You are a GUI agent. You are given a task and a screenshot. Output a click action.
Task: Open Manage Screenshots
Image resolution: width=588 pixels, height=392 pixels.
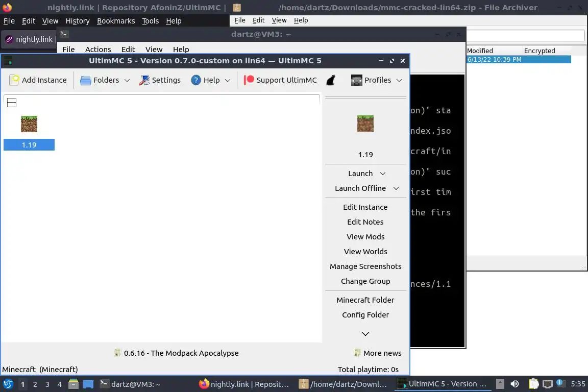(x=365, y=266)
